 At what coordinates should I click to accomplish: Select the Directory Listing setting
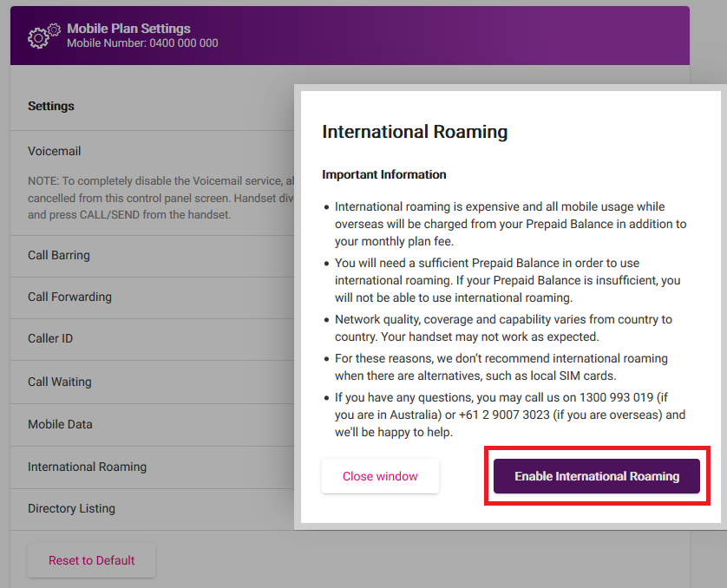[72, 509]
